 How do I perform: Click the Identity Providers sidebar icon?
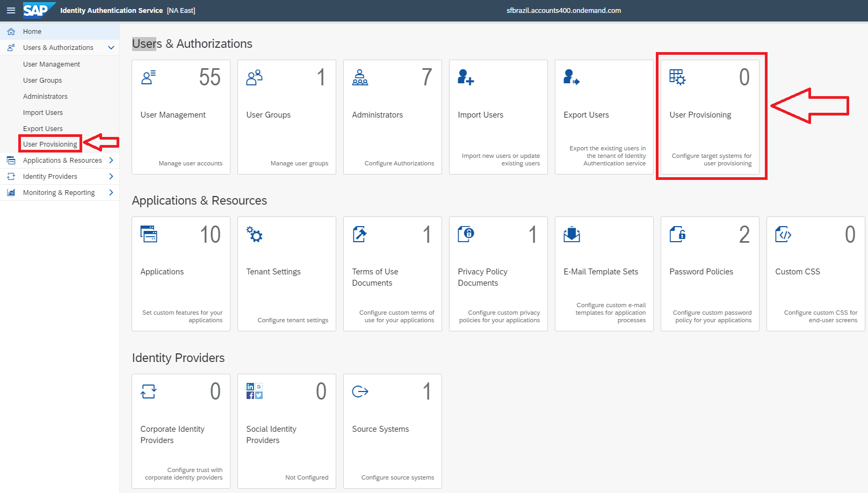coord(11,177)
